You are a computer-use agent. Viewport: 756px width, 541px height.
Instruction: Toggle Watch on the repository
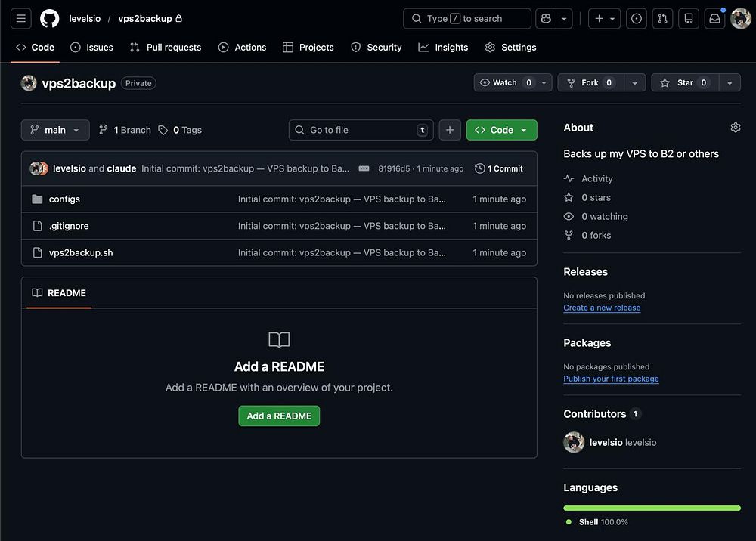pos(506,83)
